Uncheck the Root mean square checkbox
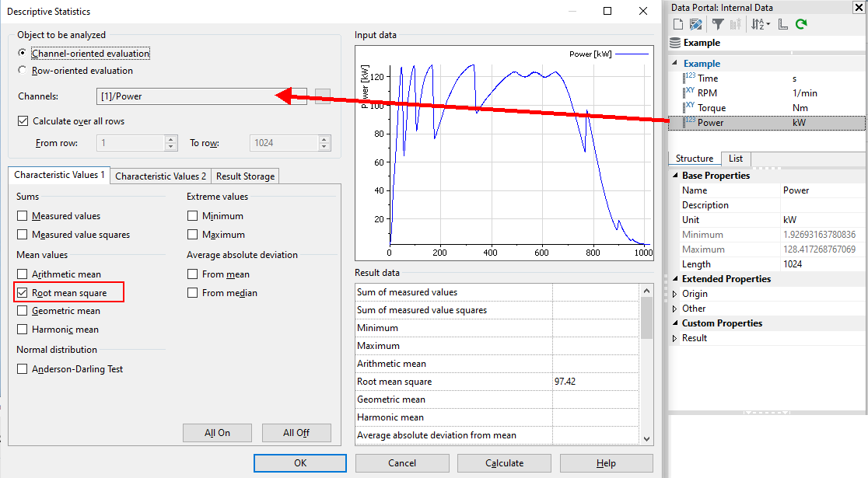The width and height of the screenshot is (868, 478). (x=23, y=293)
